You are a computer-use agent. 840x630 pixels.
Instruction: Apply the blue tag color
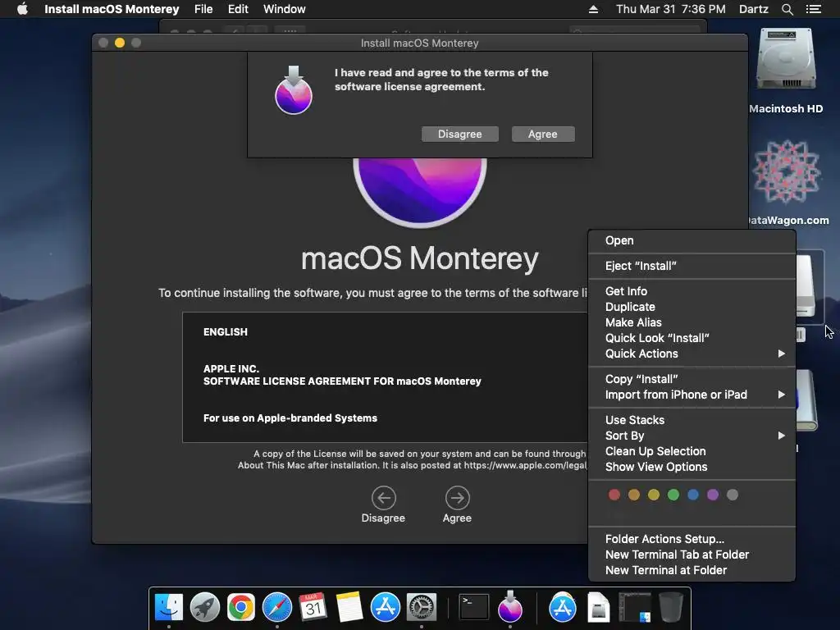[x=692, y=495]
